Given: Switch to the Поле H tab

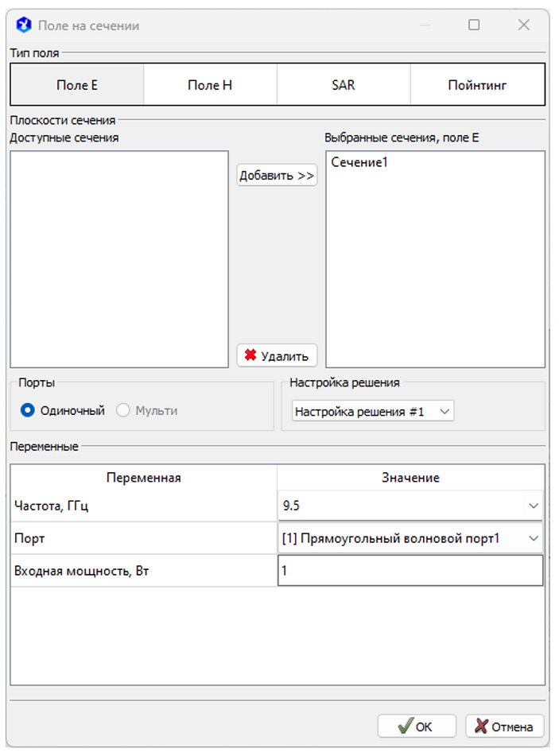Looking at the screenshot, I should 210,85.
